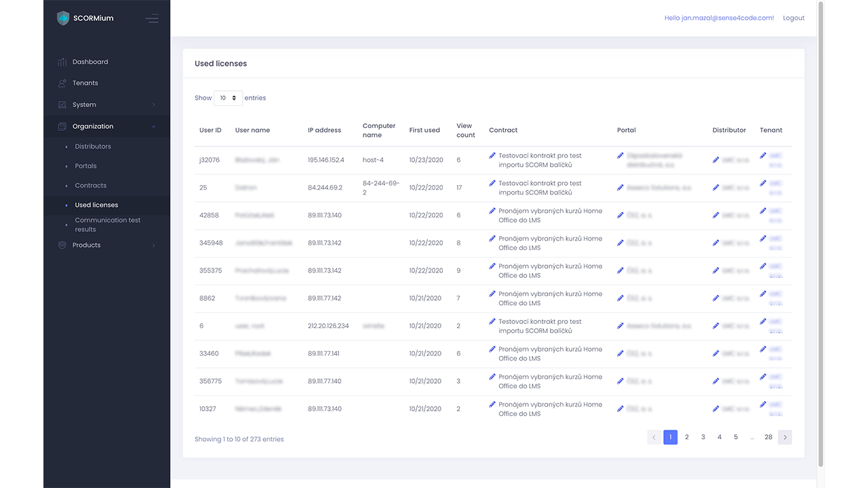Go to pagination page 28
This screenshot has height=488, width=868.
(768, 437)
